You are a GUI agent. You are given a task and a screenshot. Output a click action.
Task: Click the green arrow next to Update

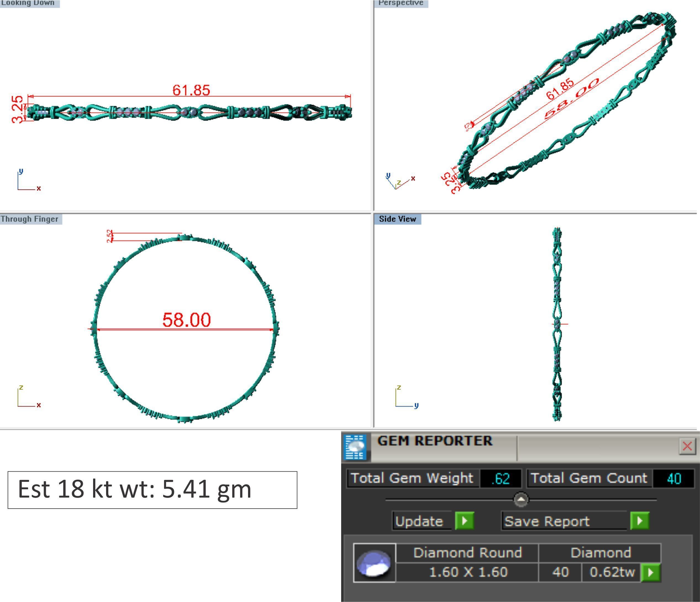(x=464, y=521)
